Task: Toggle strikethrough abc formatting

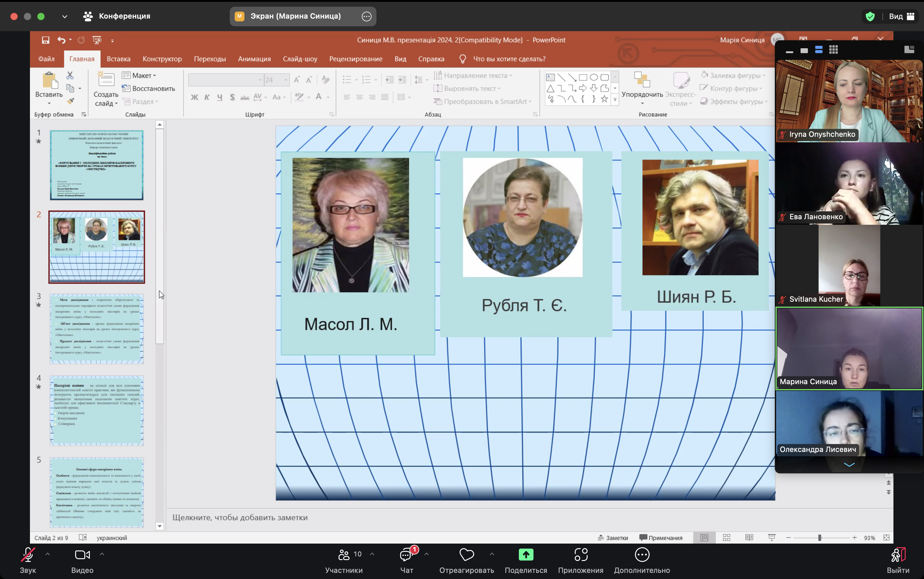Action: point(245,98)
